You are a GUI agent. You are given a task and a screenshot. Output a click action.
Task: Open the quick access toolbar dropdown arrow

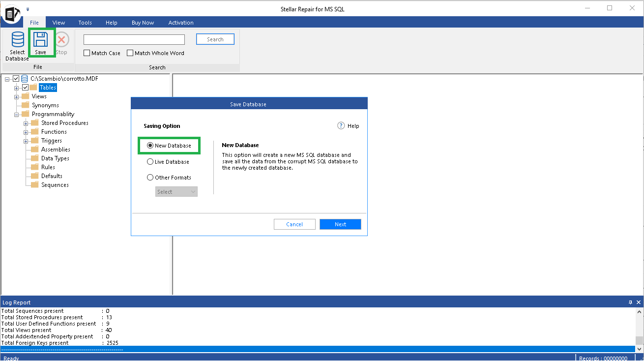click(x=28, y=9)
